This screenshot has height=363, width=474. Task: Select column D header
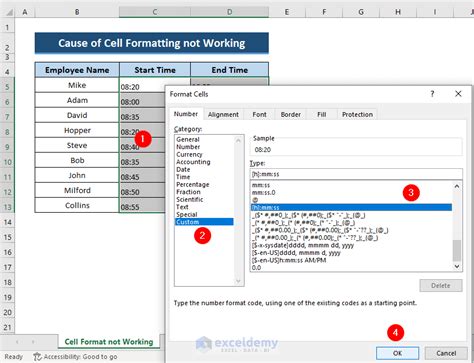(x=229, y=12)
